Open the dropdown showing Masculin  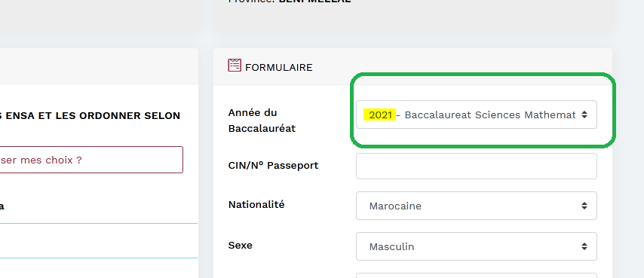(477, 246)
